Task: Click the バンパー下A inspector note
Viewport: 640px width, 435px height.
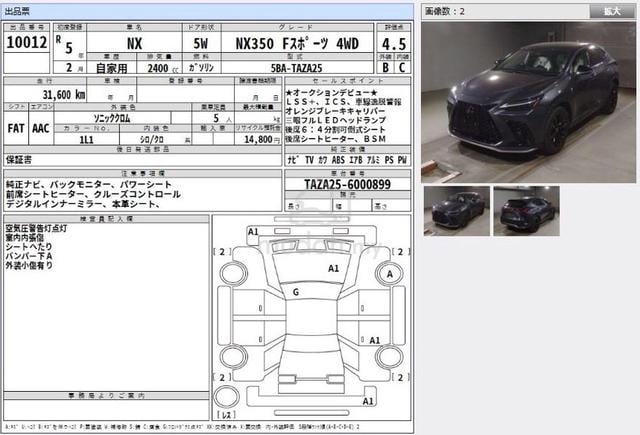Action: click(29, 256)
